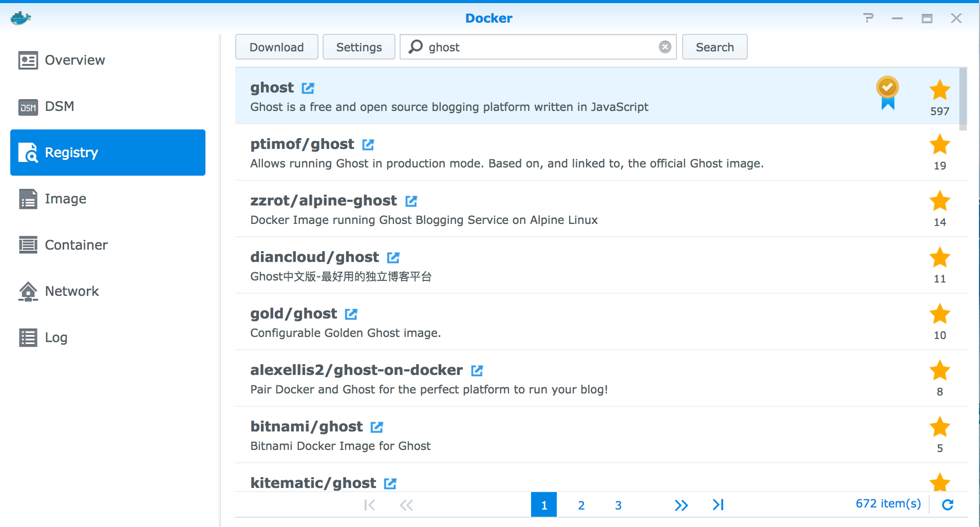This screenshot has height=527, width=980.
Task: Open external link for alexellis2/ghost-on-docker
Action: 477,371
